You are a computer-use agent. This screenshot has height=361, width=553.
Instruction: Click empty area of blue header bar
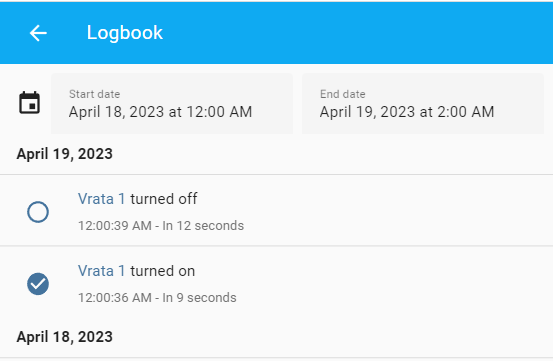click(x=353, y=33)
